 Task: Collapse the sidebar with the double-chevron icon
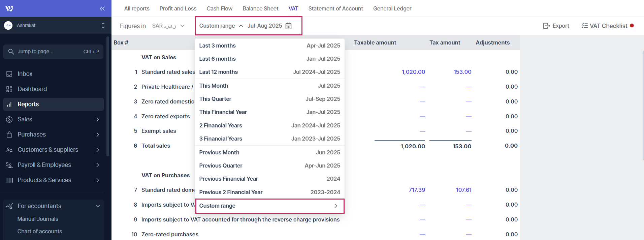[x=102, y=8]
